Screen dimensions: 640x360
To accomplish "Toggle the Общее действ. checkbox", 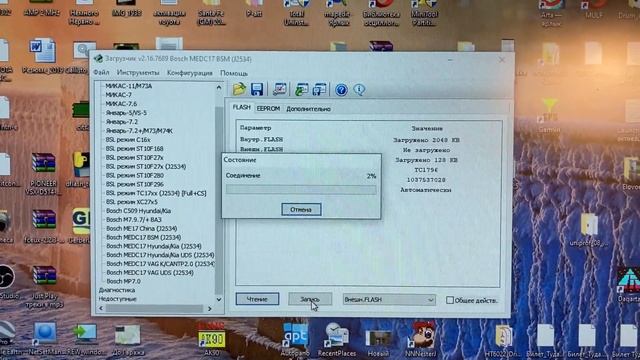I will (450, 300).
